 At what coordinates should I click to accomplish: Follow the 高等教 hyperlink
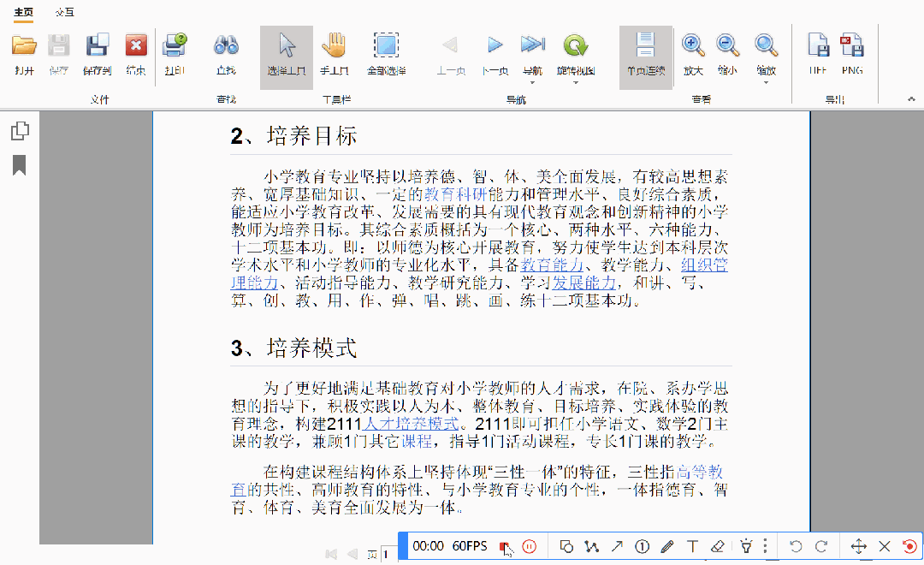[699, 472]
